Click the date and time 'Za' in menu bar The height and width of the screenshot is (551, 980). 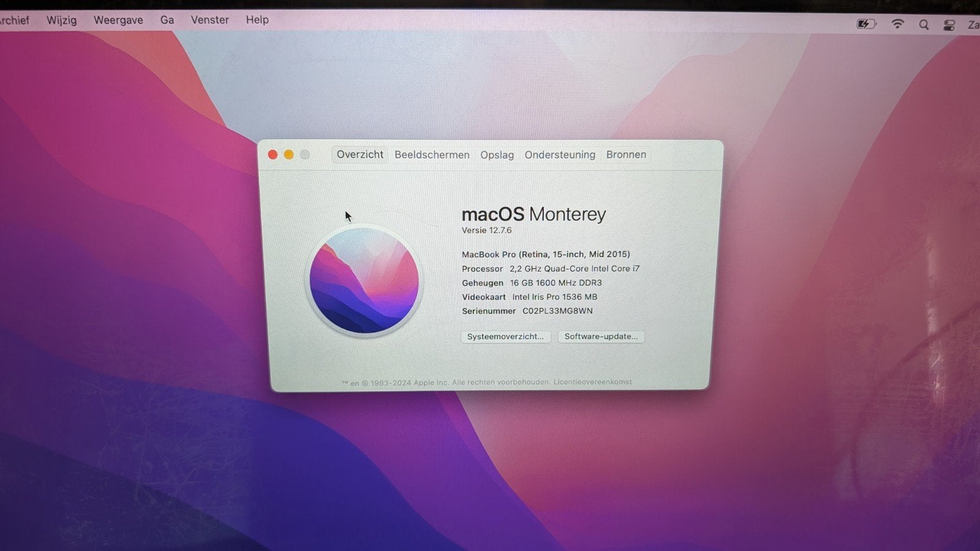[x=973, y=25]
